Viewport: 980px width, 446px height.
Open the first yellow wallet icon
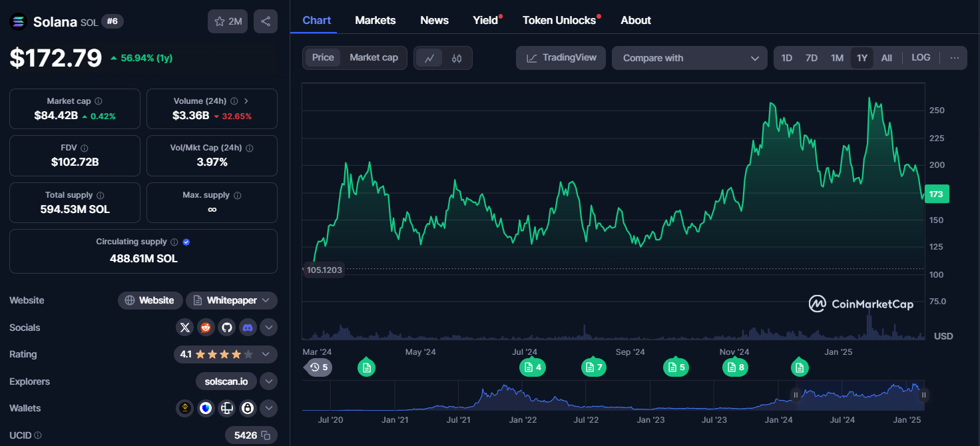(185, 408)
